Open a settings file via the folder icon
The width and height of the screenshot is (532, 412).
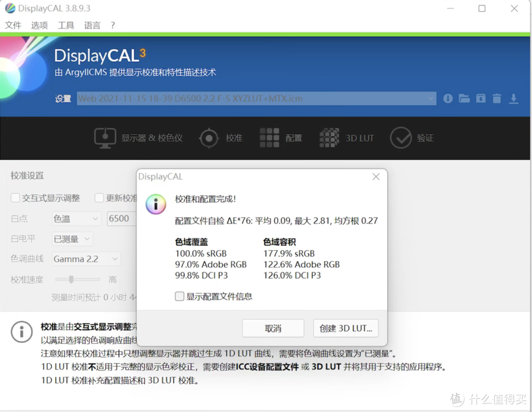[x=465, y=98]
